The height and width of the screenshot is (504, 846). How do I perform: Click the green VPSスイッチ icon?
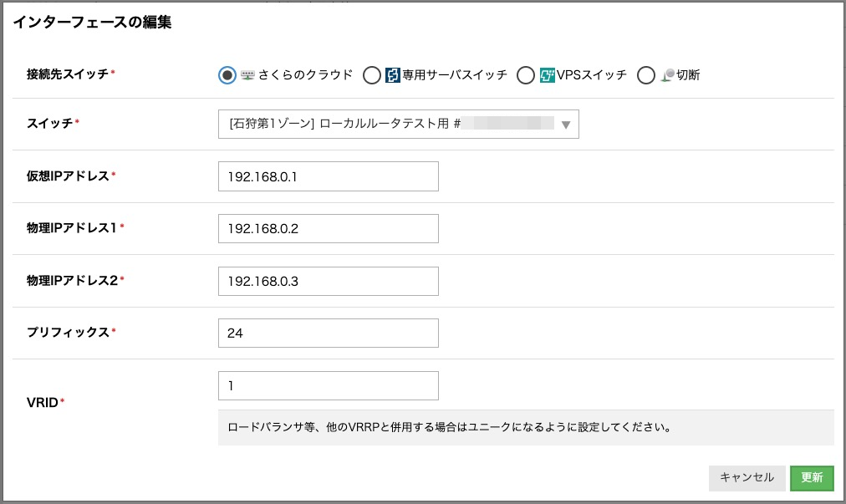pos(547,75)
